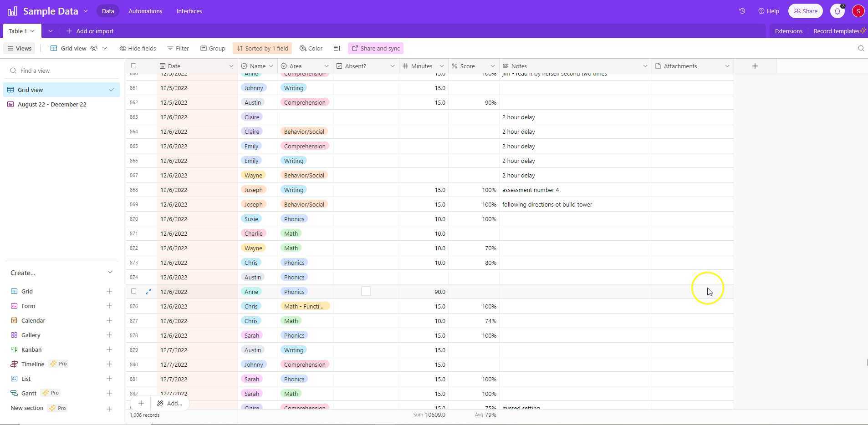Expand record 875 using the expand icon

click(148, 291)
